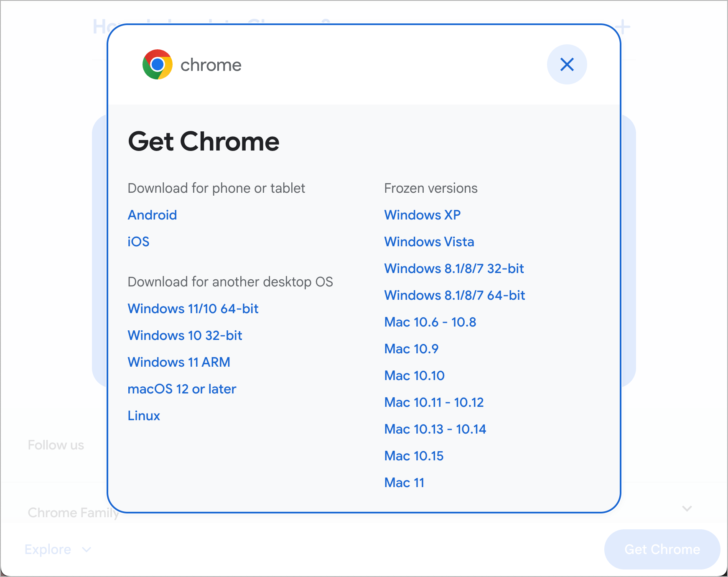728x577 pixels.
Task: Get Chrome for Linux
Action: tap(143, 415)
